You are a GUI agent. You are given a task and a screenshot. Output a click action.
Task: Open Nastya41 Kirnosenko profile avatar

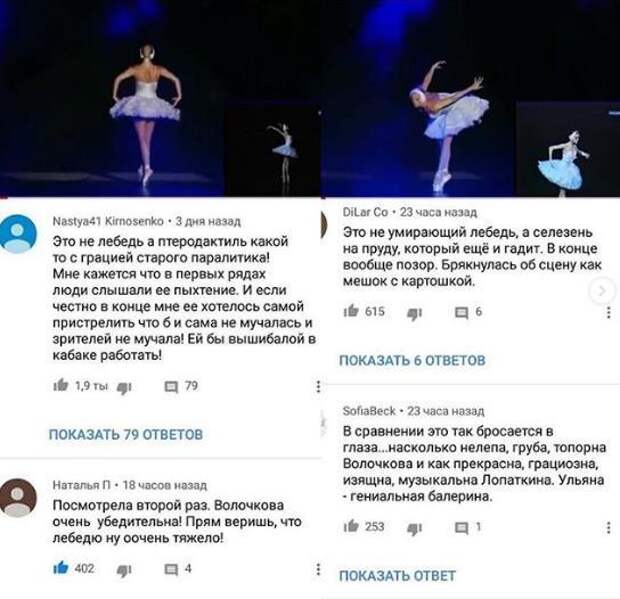[x=18, y=233]
